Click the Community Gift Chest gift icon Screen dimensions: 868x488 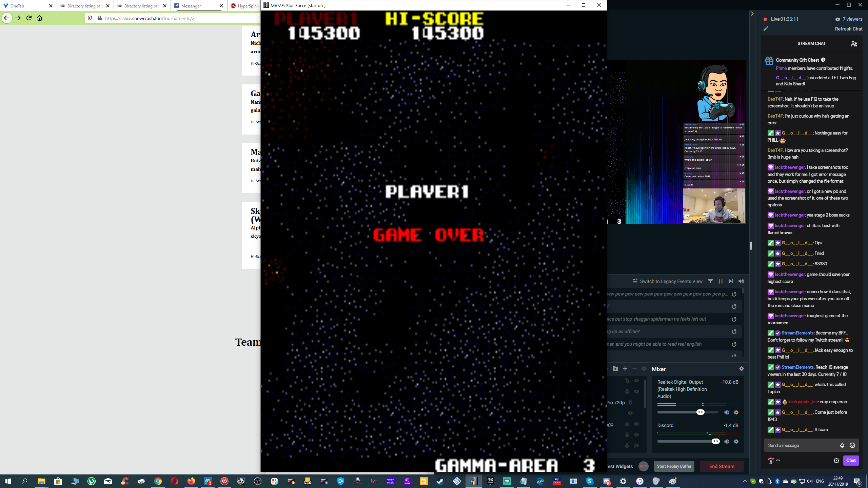point(769,61)
